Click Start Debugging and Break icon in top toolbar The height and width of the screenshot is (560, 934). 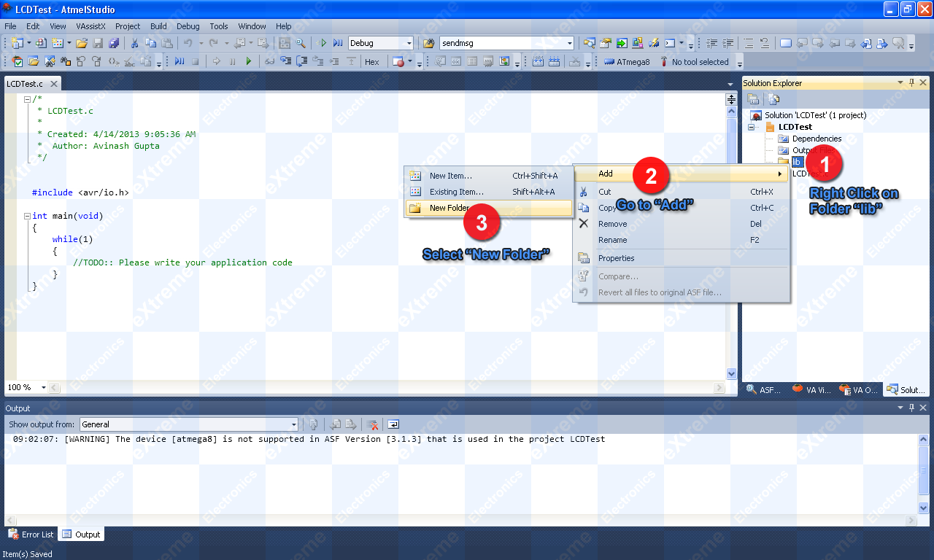coord(338,43)
